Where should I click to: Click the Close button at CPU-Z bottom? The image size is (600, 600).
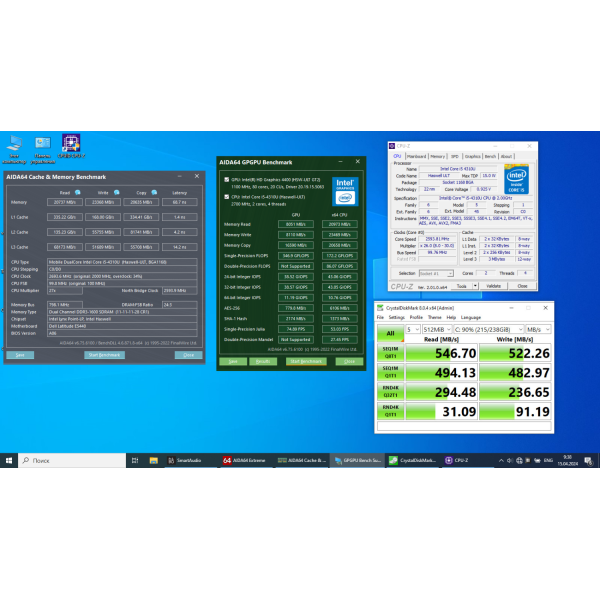(x=522, y=286)
